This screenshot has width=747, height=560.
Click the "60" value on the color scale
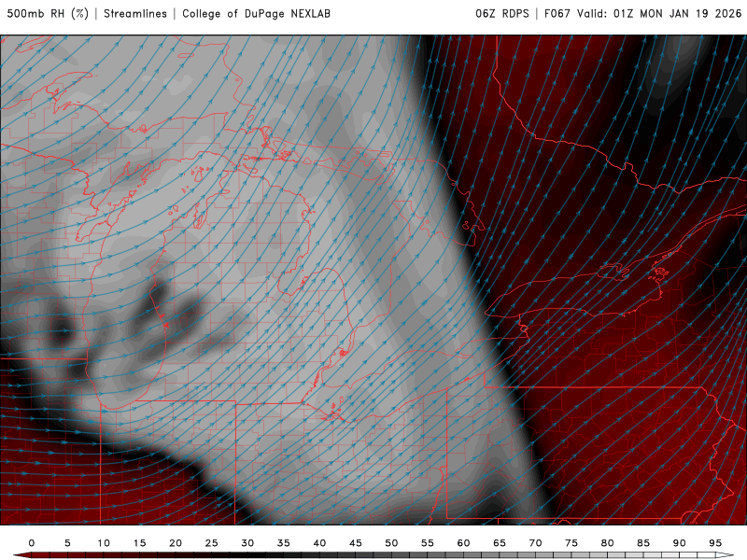click(x=463, y=543)
